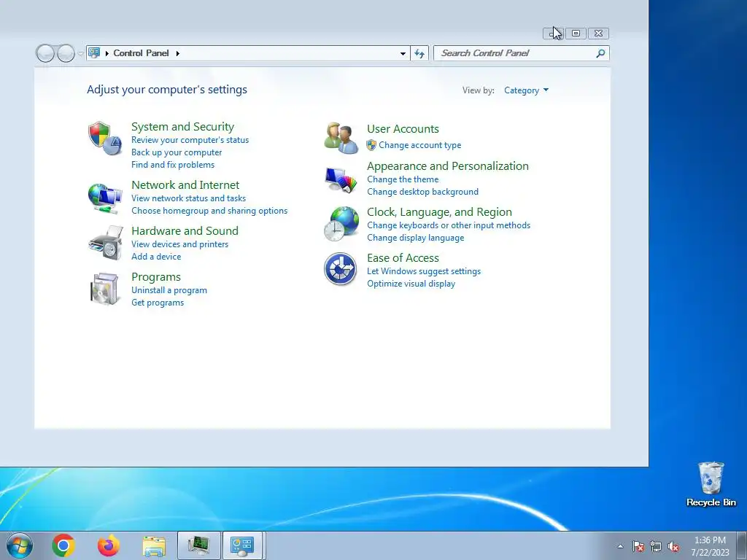Click the Back navigation arrow button
747x560 pixels.
pyautogui.click(x=45, y=53)
